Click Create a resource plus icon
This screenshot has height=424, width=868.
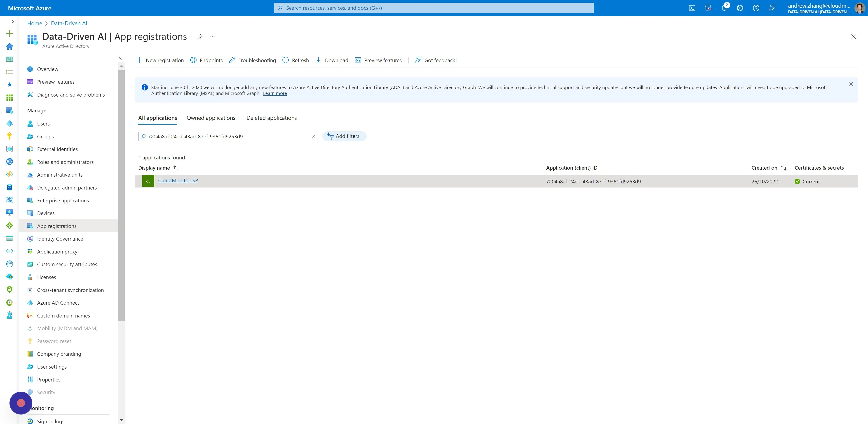[x=9, y=34]
